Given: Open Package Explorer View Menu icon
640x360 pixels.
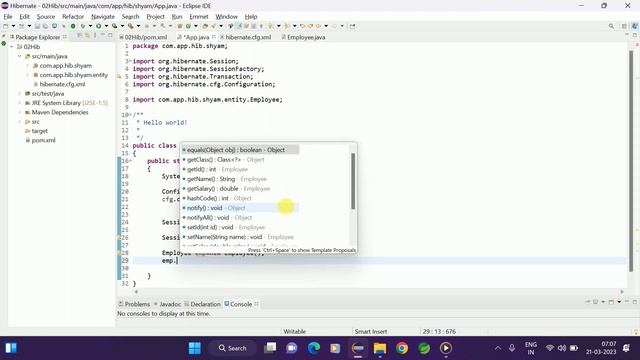Looking at the screenshot, I should click(x=95, y=36).
